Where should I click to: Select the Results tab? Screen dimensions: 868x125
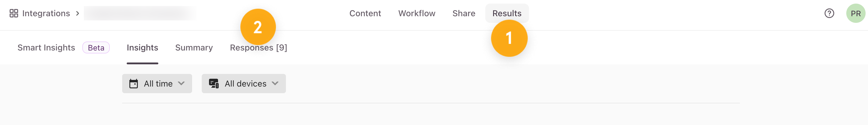point(507,14)
